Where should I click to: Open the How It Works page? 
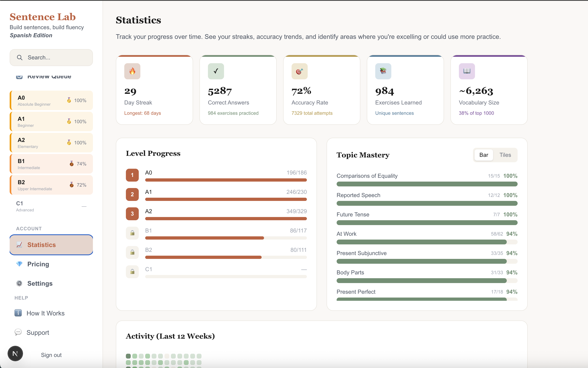click(x=51, y=313)
